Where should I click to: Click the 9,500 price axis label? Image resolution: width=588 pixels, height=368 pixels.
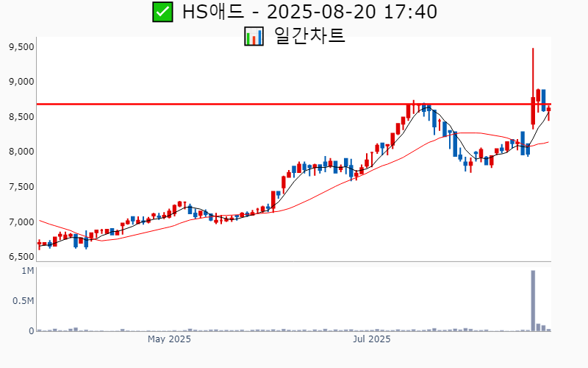tap(21, 47)
